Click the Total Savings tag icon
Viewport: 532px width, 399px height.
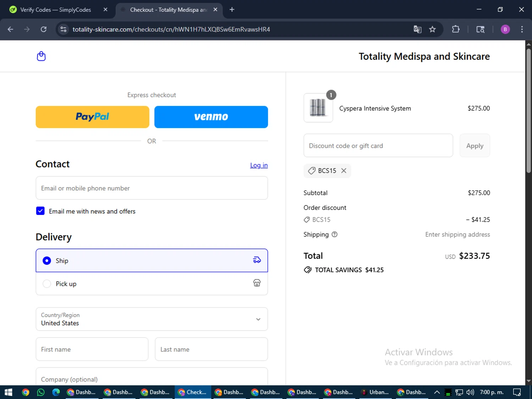tap(307, 270)
